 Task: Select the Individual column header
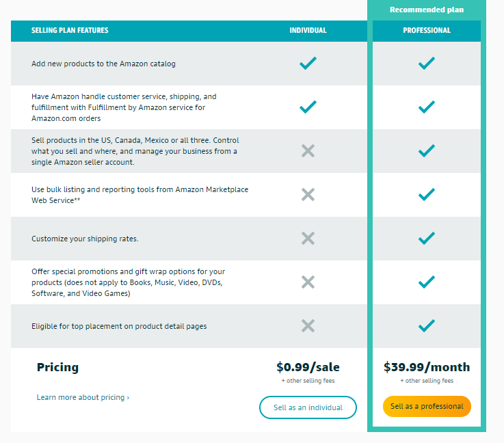pos(308,31)
